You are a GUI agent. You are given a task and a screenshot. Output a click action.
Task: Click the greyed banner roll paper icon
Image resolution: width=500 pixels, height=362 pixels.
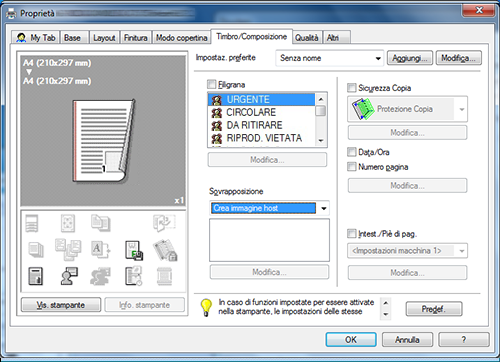pos(164,276)
